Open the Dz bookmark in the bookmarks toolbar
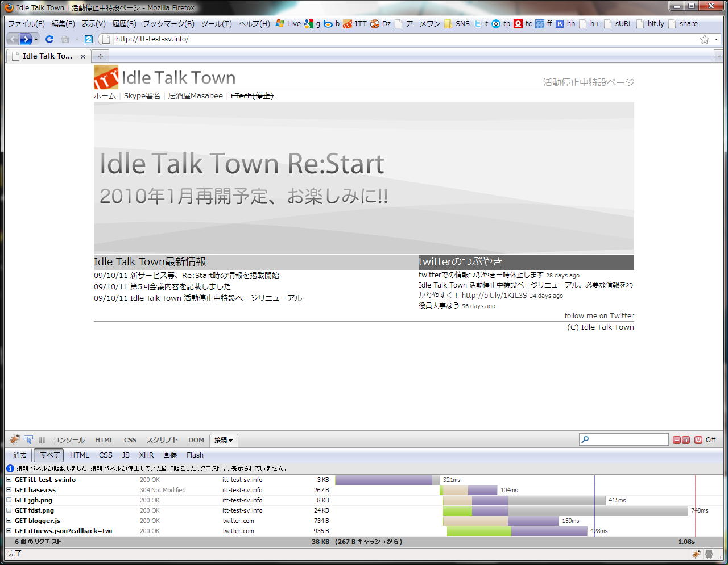This screenshot has height=565, width=728. coord(381,24)
